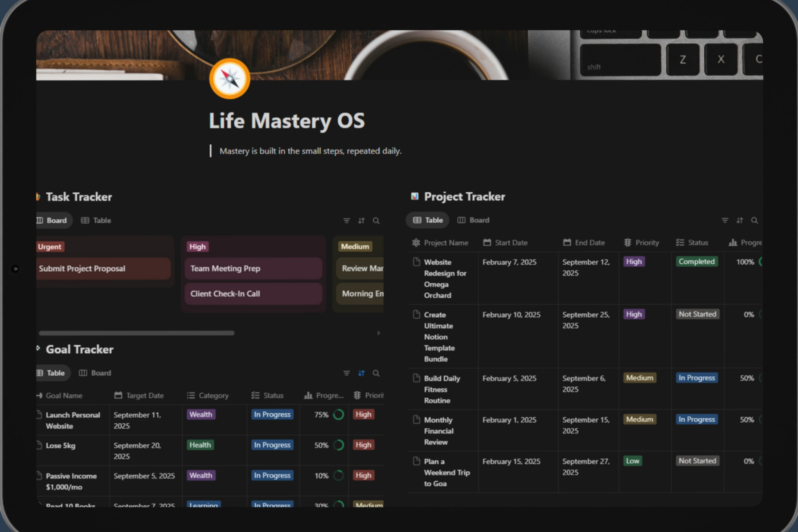This screenshot has width=798, height=532.
Task: Click Project Tracker sort arrows icon
Action: point(740,220)
